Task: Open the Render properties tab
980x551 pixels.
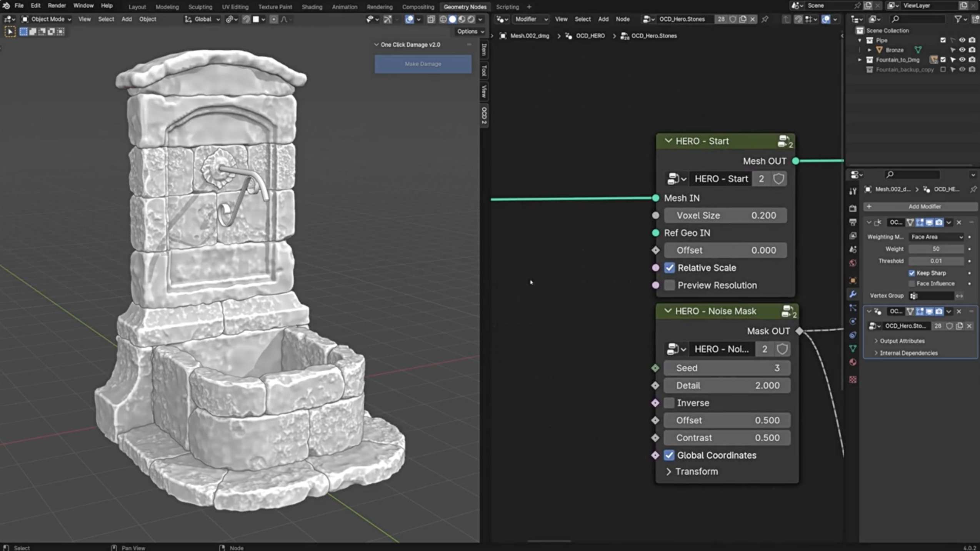Action: click(853, 208)
